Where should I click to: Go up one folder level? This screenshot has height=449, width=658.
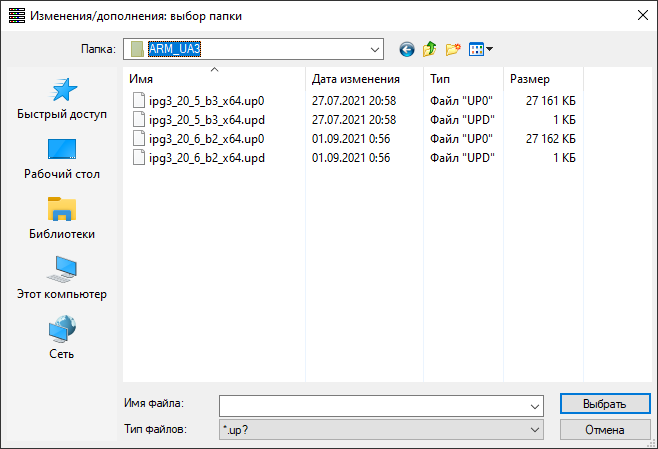tap(430, 48)
